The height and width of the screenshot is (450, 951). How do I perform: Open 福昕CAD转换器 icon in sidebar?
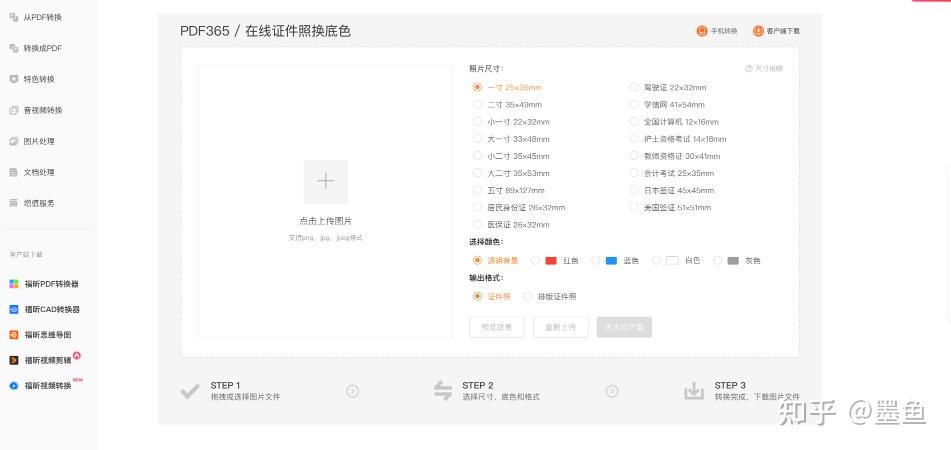coord(14,309)
